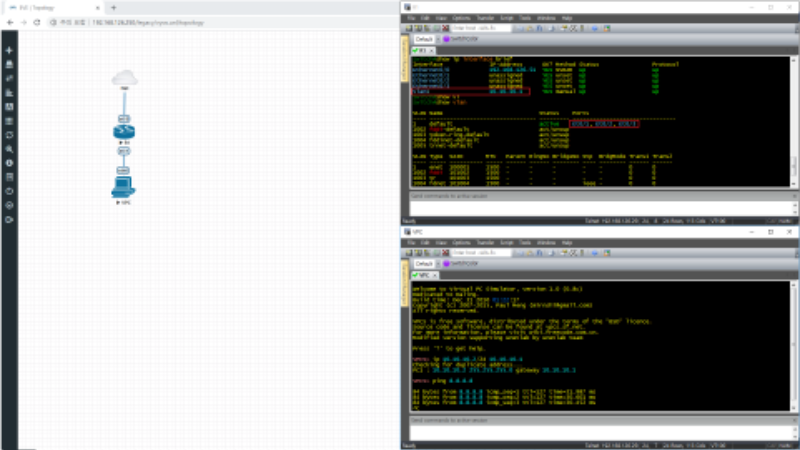
Task: Select the VPC computer node icon
Action: point(123,186)
